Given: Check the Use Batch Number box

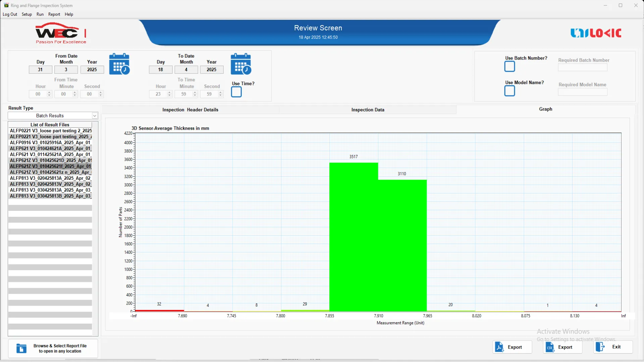Looking at the screenshot, I should [509, 66].
